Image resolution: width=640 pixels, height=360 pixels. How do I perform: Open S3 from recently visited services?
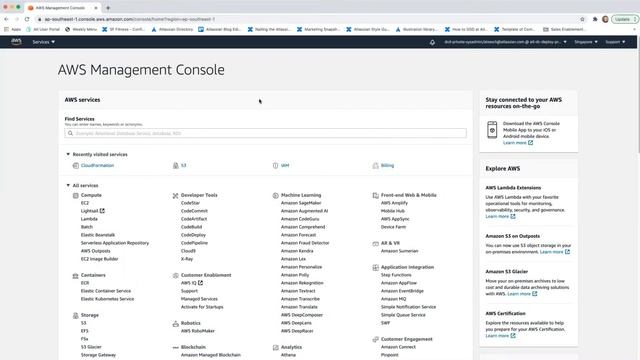click(183, 165)
